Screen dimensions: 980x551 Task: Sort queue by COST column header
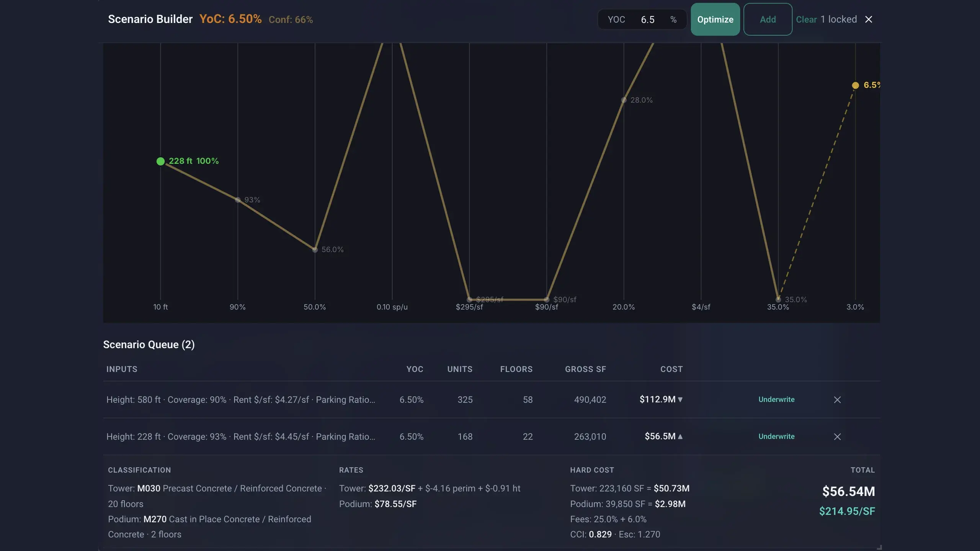click(x=671, y=369)
